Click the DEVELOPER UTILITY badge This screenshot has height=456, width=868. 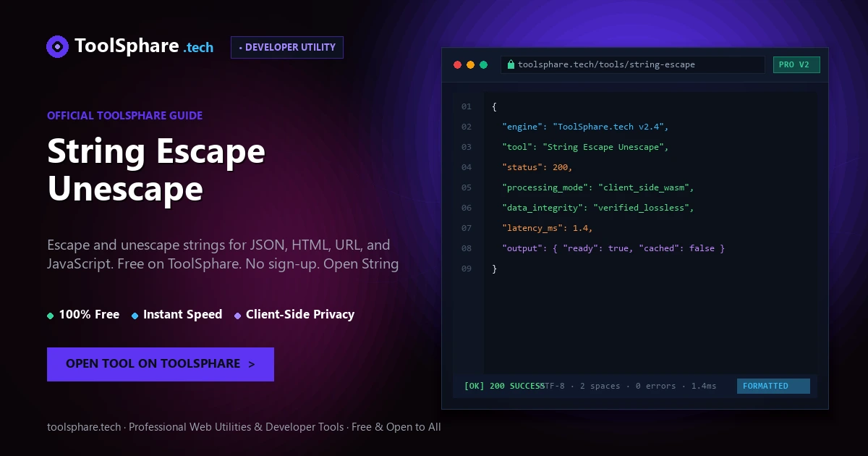click(287, 47)
